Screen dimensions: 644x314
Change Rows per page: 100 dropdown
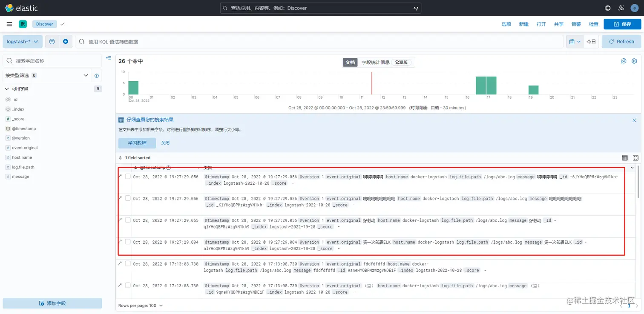pyautogui.click(x=141, y=305)
